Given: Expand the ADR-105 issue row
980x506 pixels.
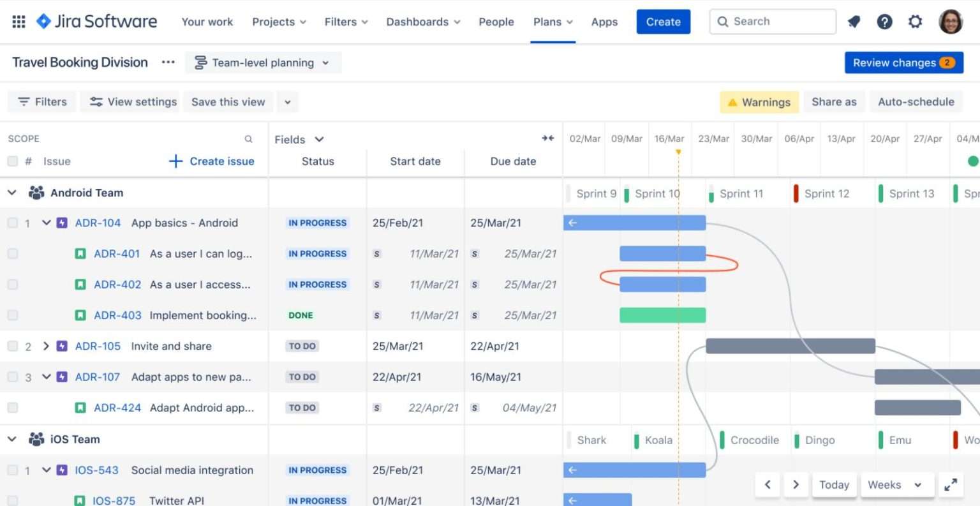Looking at the screenshot, I should [x=45, y=346].
